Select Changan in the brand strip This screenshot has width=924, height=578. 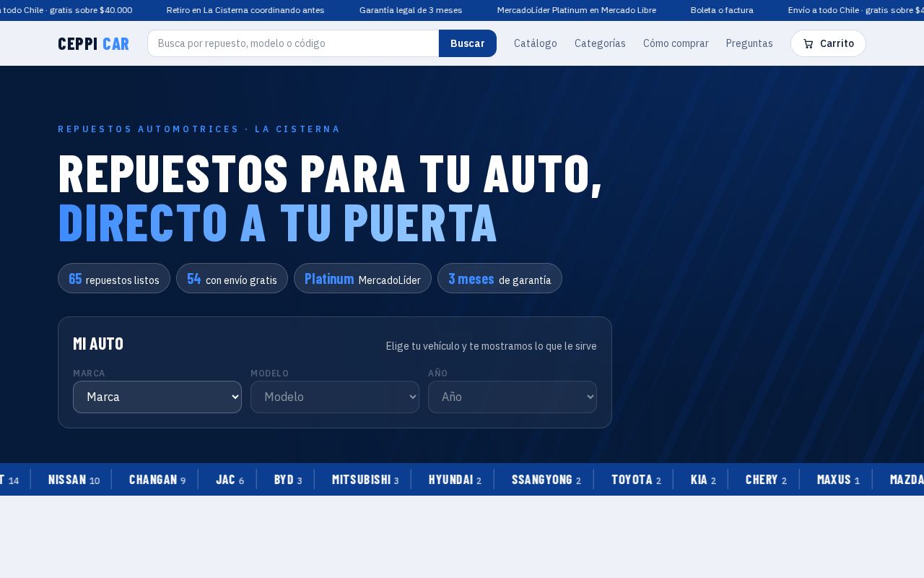pos(157,480)
